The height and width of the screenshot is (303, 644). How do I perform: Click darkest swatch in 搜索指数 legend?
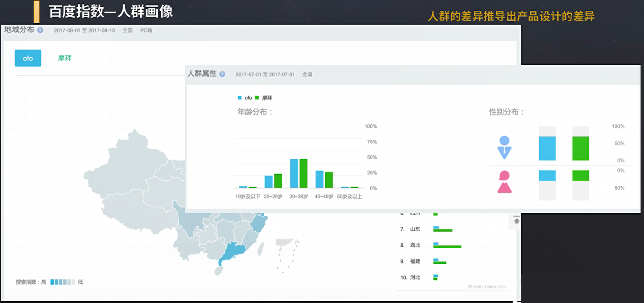coord(52,282)
